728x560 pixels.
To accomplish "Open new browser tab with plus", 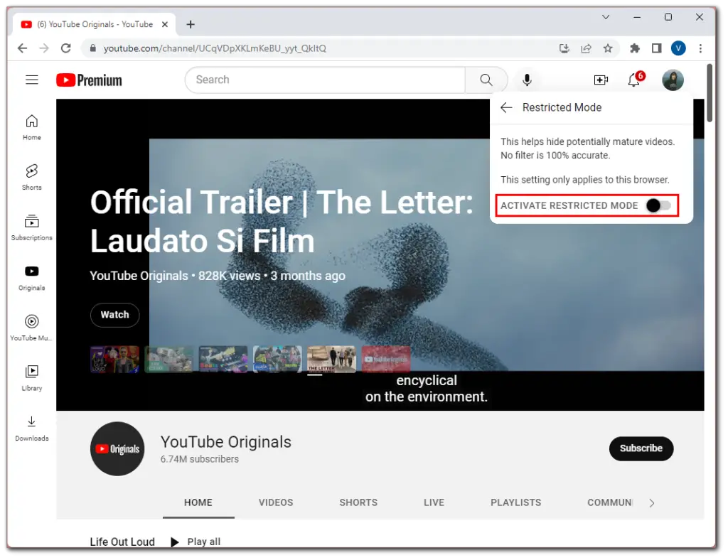I will click(x=191, y=24).
